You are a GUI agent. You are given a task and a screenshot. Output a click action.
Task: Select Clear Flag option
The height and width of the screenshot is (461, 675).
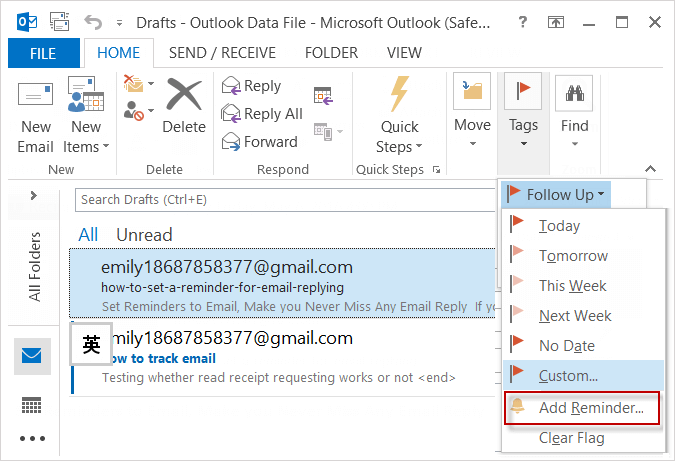pyautogui.click(x=582, y=438)
